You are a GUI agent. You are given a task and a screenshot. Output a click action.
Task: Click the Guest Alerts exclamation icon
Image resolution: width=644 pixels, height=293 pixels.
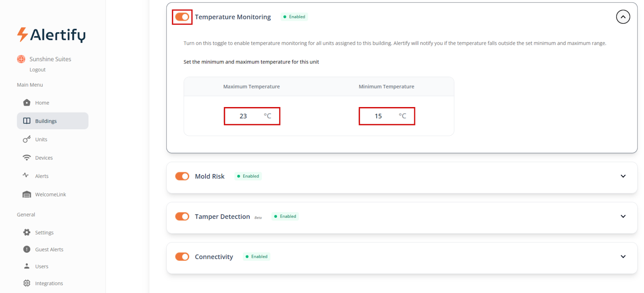click(27, 250)
